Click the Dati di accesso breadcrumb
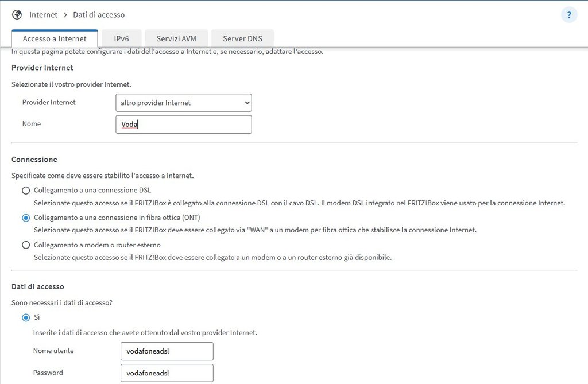Viewport: 588px width, 384px height. [99, 14]
